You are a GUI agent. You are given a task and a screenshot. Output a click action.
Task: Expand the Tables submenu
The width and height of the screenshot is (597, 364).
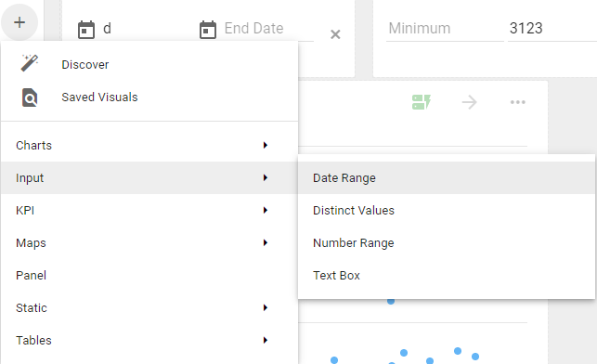149,341
